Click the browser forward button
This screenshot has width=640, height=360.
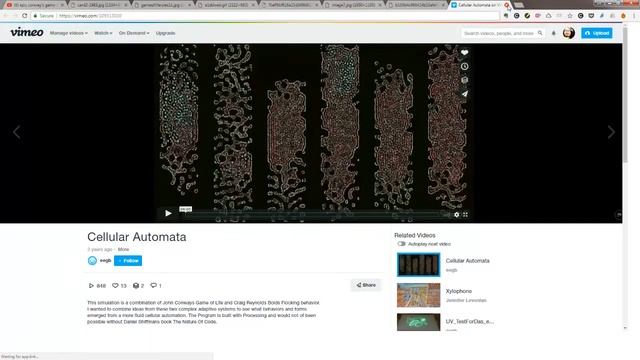(x=15, y=16)
